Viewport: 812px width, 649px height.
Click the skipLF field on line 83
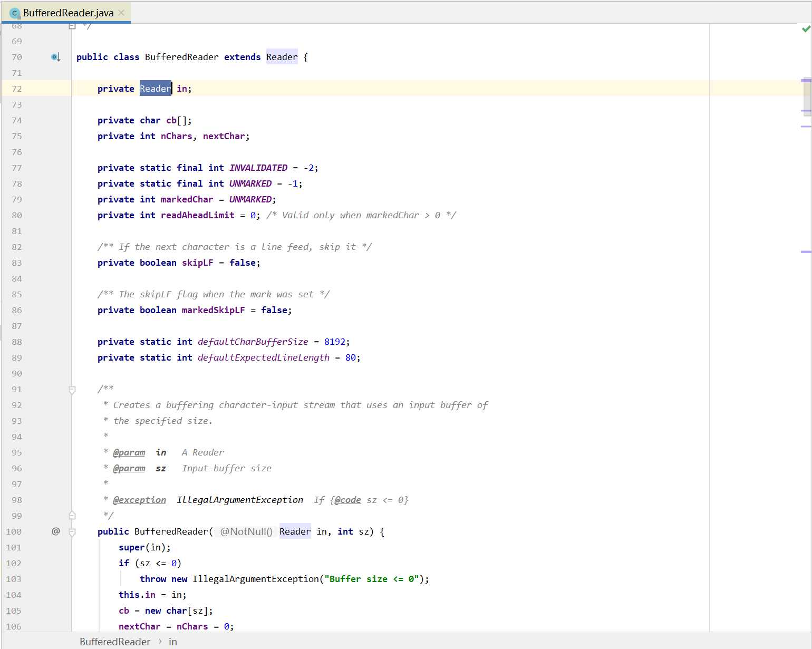[x=198, y=263]
